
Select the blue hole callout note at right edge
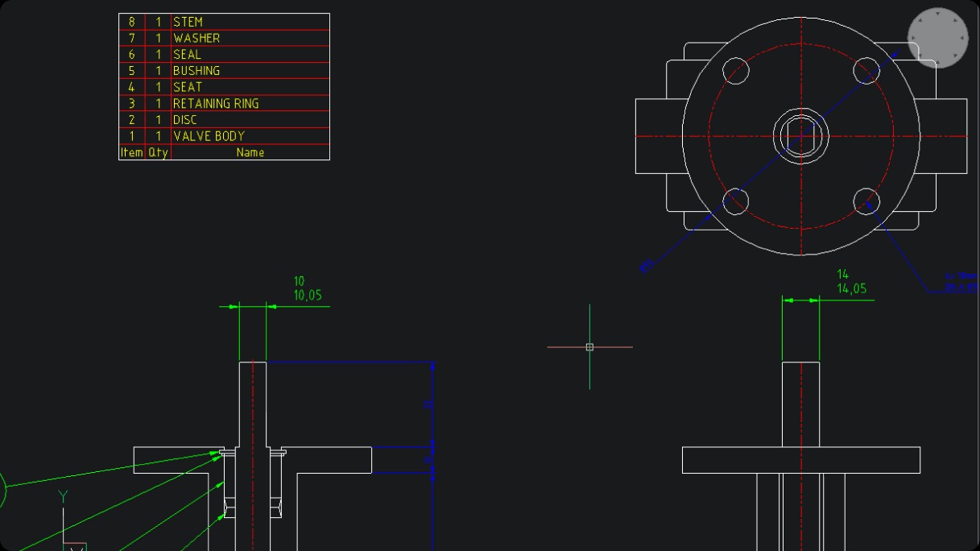pyautogui.click(x=962, y=281)
